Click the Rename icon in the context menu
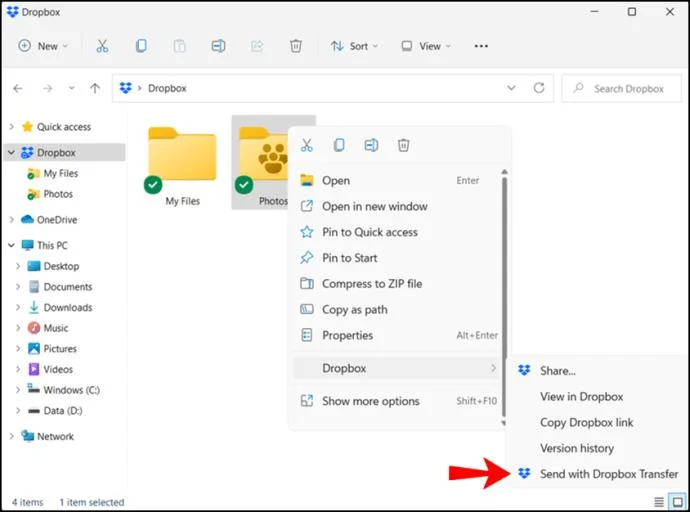Screen dimensions: 690x512 tap(371, 145)
